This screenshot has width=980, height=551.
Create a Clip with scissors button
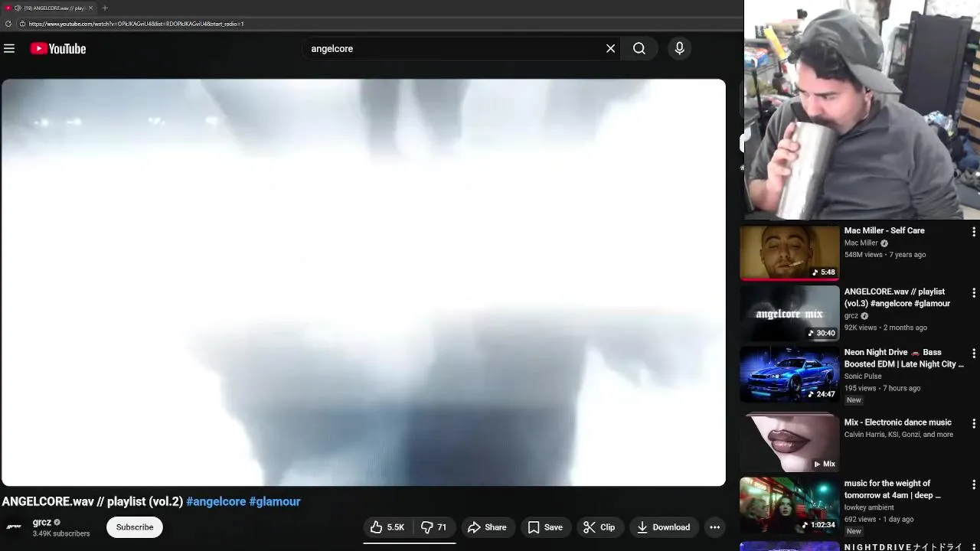[x=599, y=527]
